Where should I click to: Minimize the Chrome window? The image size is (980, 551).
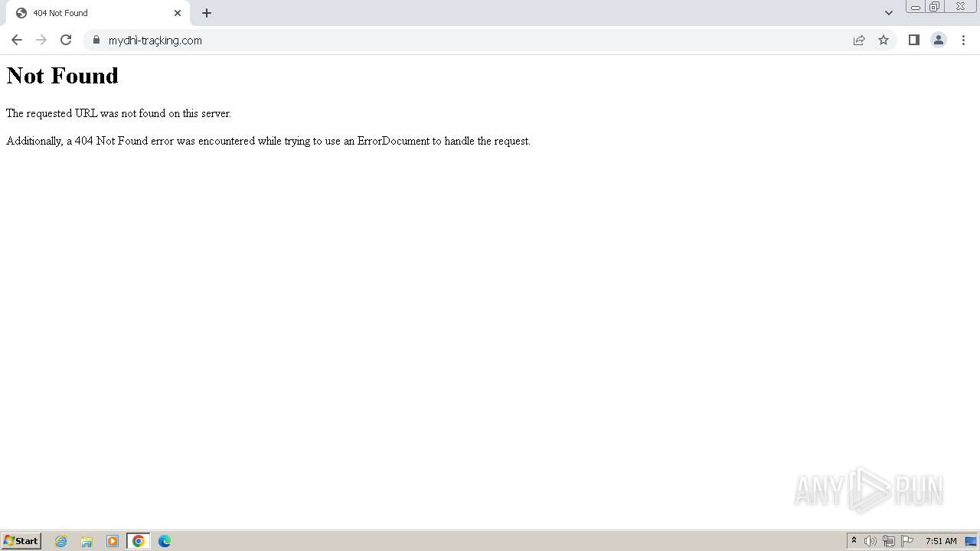point(916,7)
